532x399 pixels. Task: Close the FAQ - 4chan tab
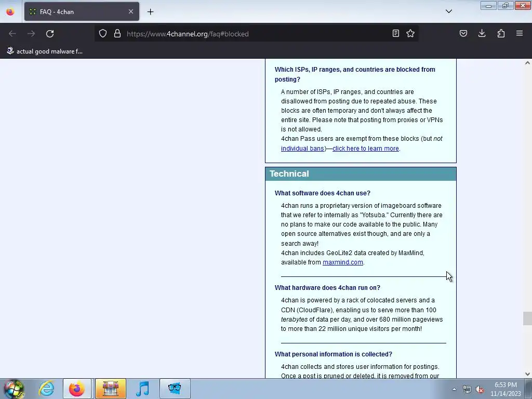tap(131, 11)
